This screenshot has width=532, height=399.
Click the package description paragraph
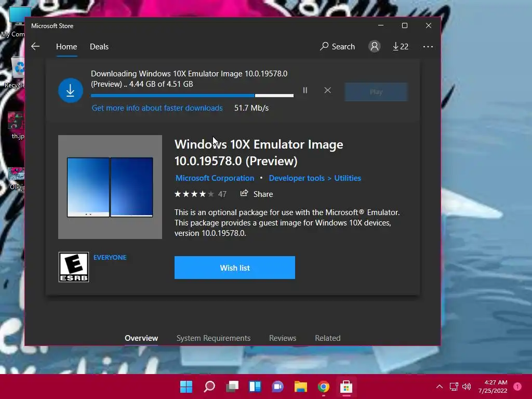[287, 222]
